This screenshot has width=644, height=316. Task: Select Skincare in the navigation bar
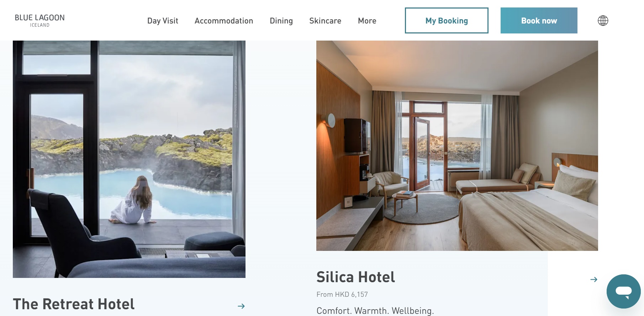point(325,21)
